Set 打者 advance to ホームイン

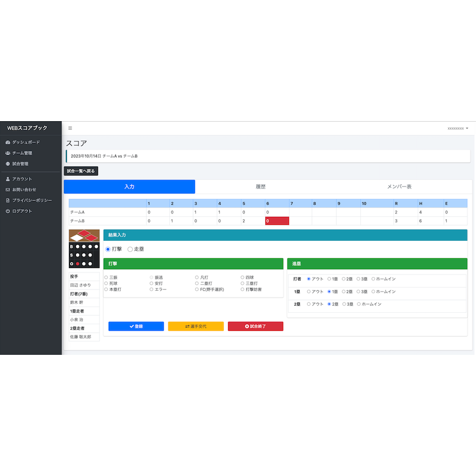pos(373,279)
